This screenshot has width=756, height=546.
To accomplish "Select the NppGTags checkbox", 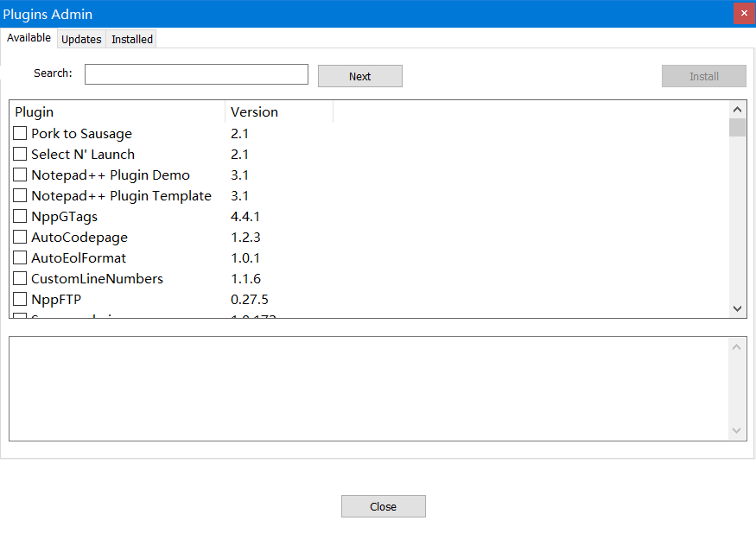I will tap(20, 216).
